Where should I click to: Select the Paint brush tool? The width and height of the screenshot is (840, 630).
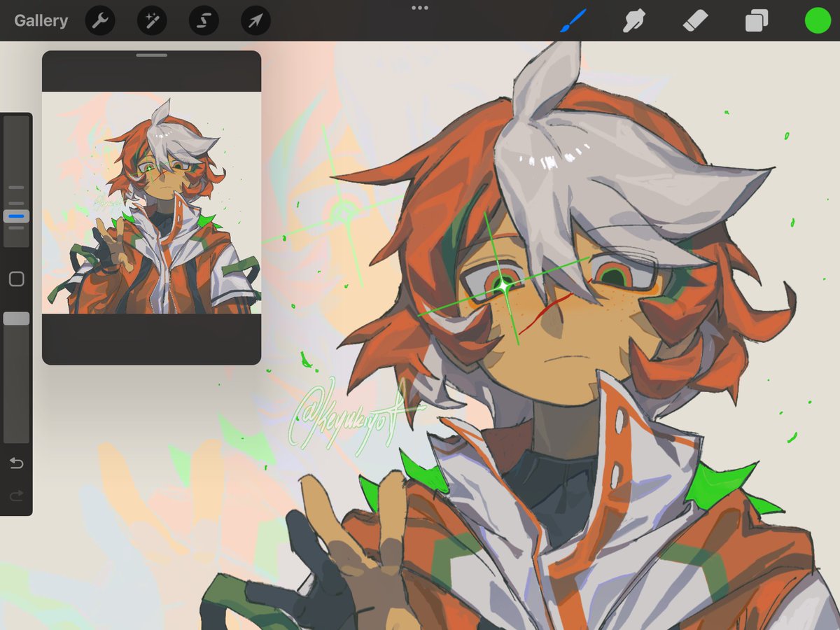573,20
